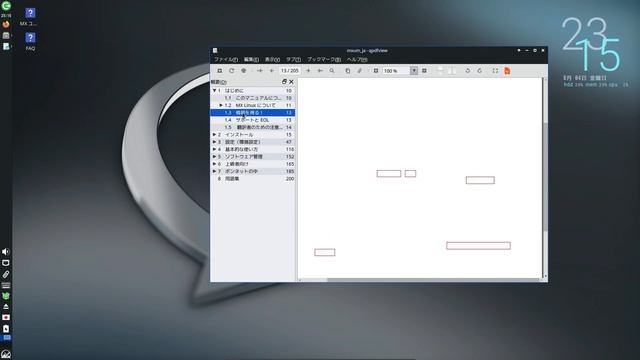Click the paperclip clipboard tray icon
Viewport: 640px width, 360px height.
click(x=6, y=274)
